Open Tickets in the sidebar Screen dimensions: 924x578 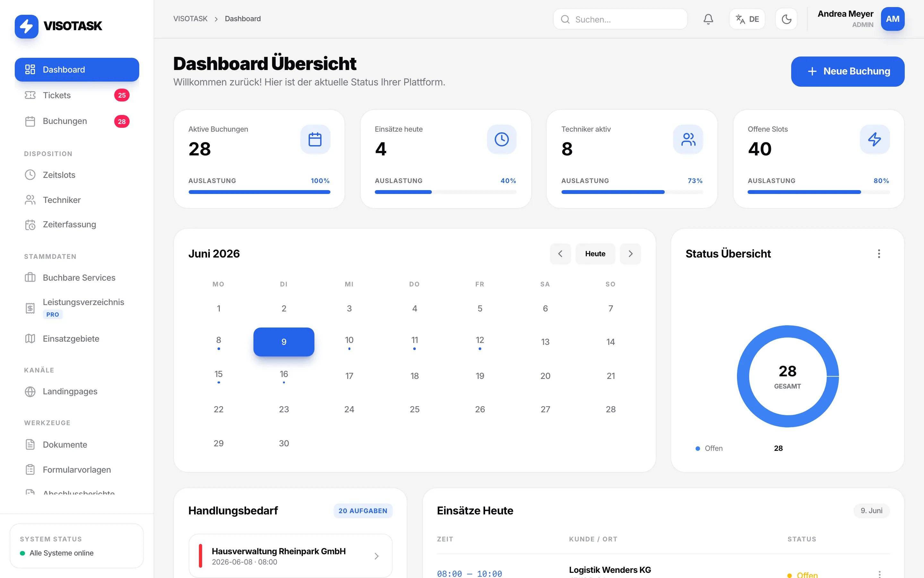(77, 95)
